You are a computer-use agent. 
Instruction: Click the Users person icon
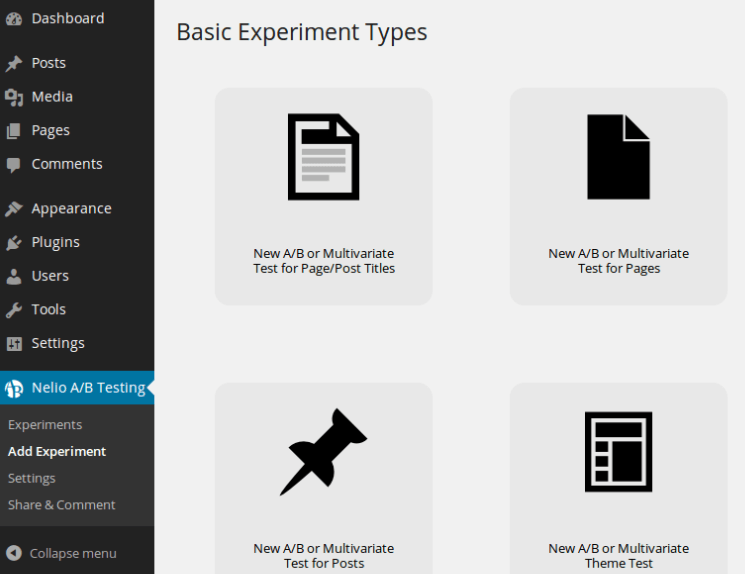point(14,276)
